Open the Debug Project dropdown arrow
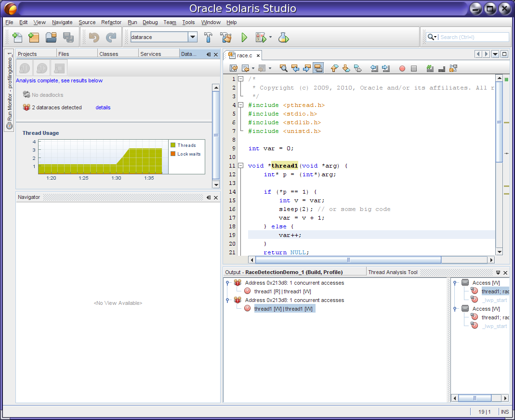Viewport: 515px width, 420px height. [x=270, y=37]
